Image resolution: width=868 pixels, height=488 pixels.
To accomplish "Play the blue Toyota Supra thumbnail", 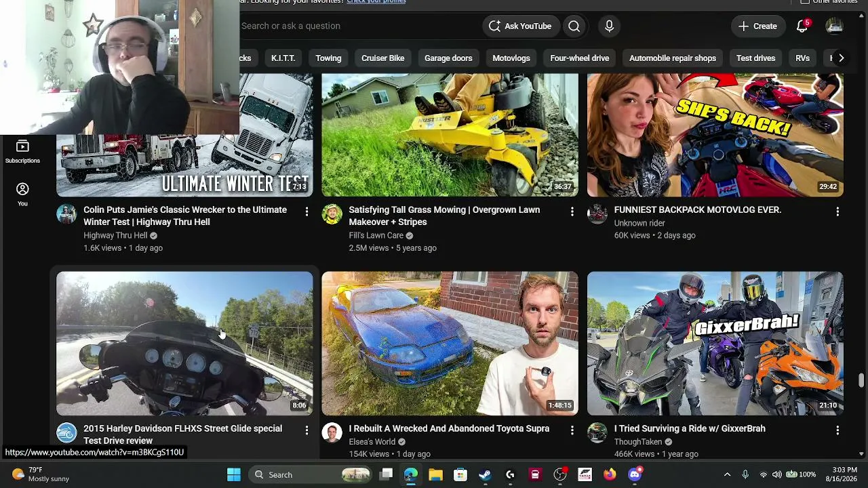I will pyautogui.click(x=450, y=344).
